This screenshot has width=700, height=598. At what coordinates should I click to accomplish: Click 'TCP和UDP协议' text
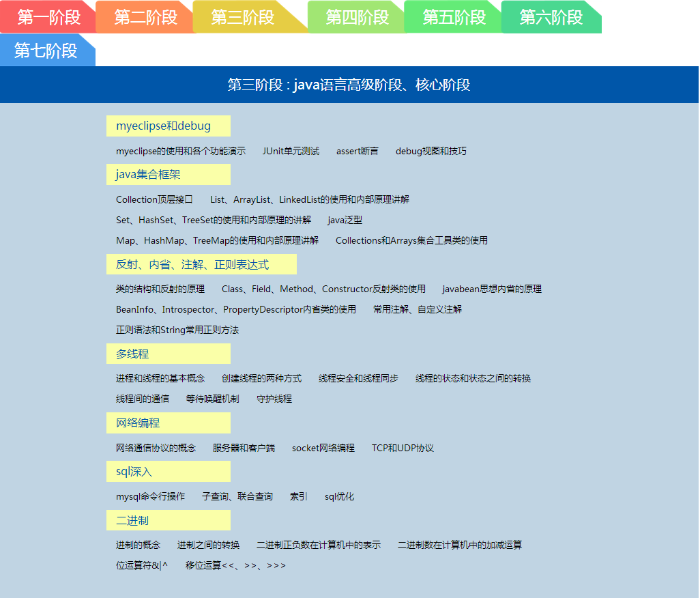[403, 448]
